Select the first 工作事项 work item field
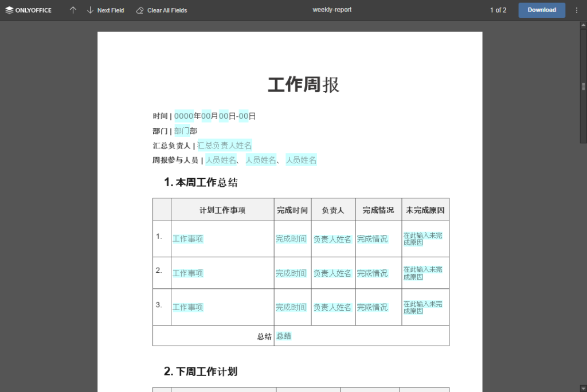The width and height of the screenshot is (587, 392). pos(186,239)
